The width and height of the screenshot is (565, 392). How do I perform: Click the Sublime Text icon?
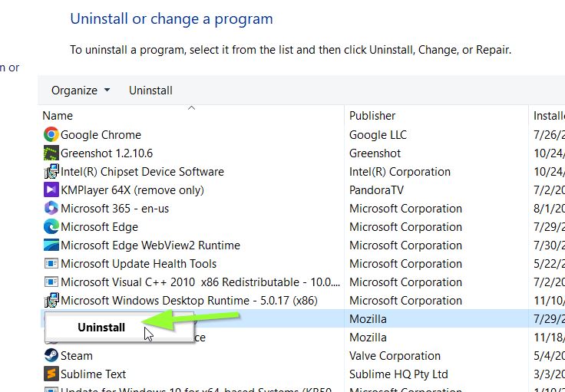(51, 374)
